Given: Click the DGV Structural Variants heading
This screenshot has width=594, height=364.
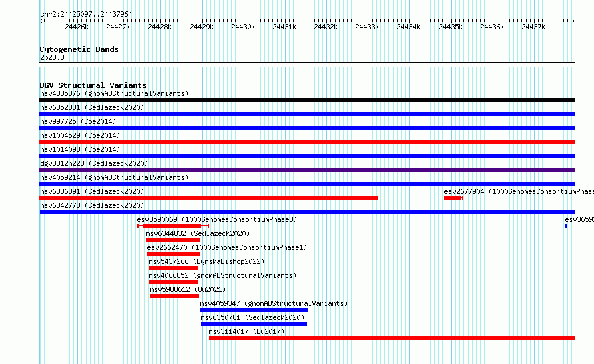Looking at the screenshot, I should 93,85.
